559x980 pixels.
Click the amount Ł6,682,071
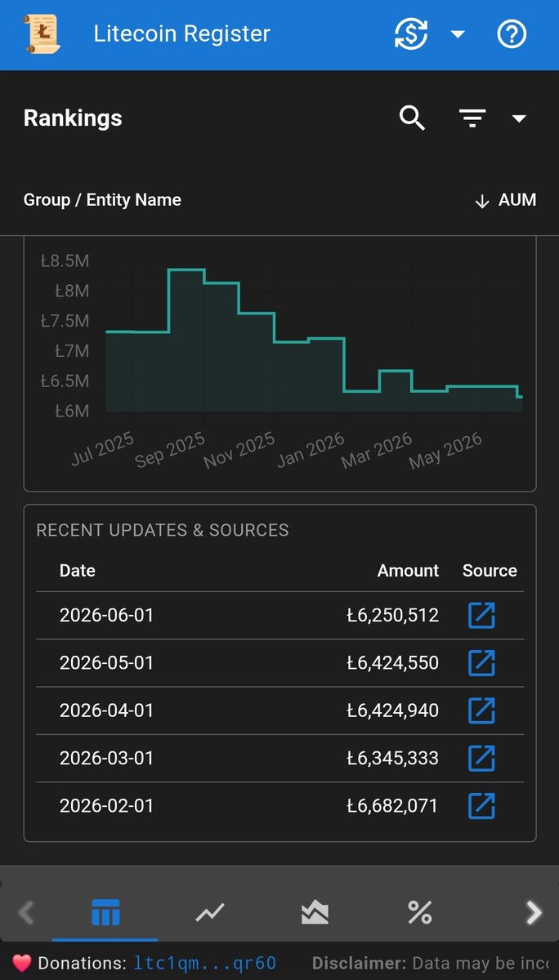393,806
